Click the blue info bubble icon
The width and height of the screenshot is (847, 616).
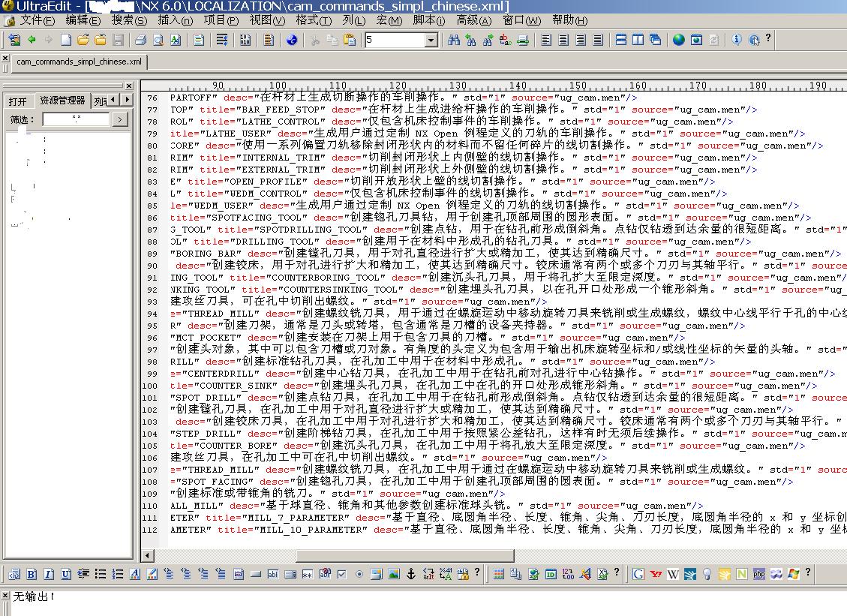736,40
